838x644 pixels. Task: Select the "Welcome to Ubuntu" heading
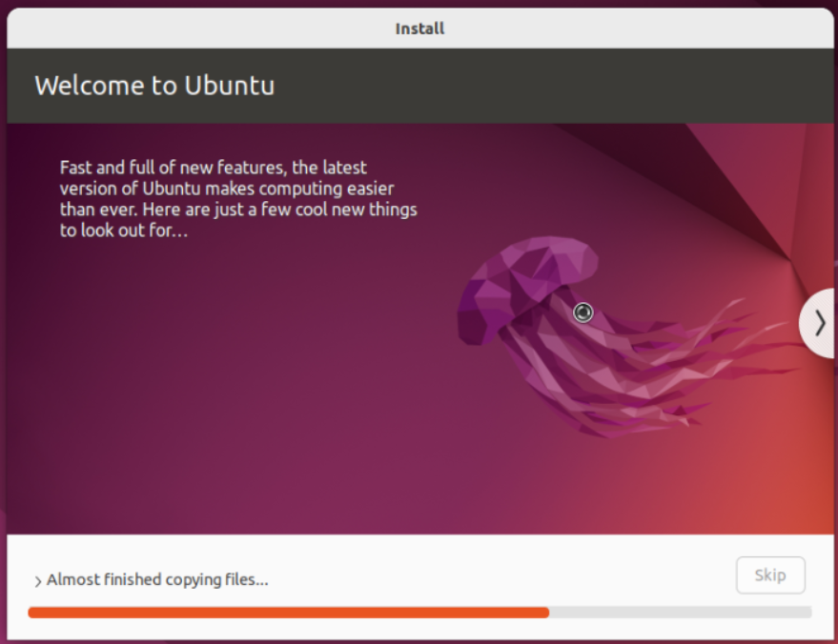[x=154, y=86]
